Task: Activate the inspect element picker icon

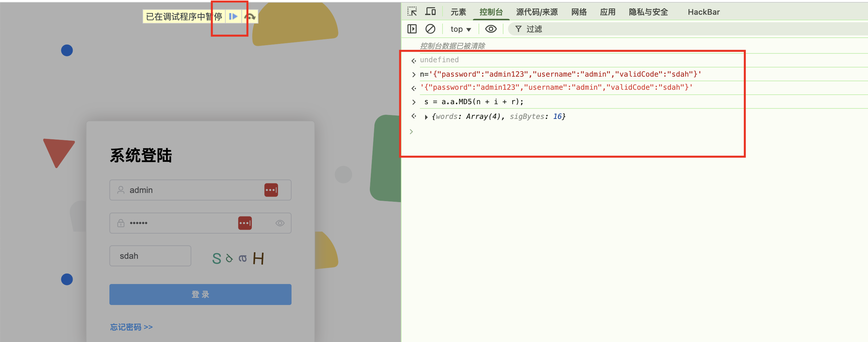Action: [412, 12]
